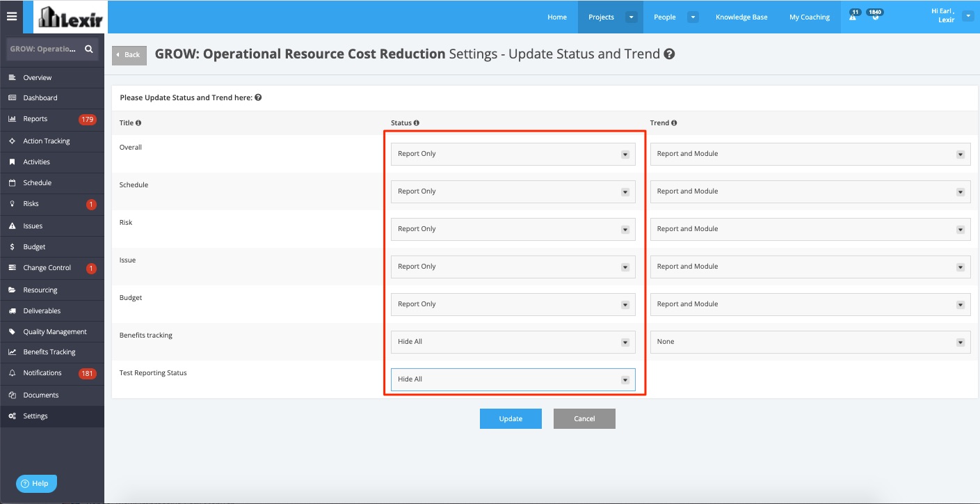This screenshot has height=504, width=980.
Task: Expand the Projects arrow in top navigation
Action: click(631, 17)
